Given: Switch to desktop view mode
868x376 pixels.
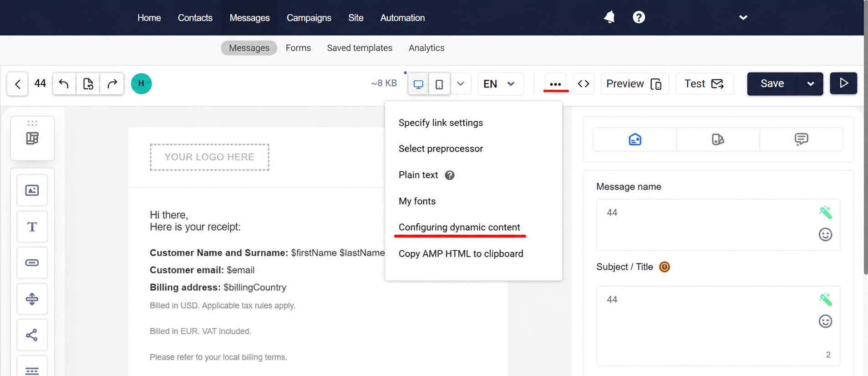Looking at the screenshot, I should (418, 84).
